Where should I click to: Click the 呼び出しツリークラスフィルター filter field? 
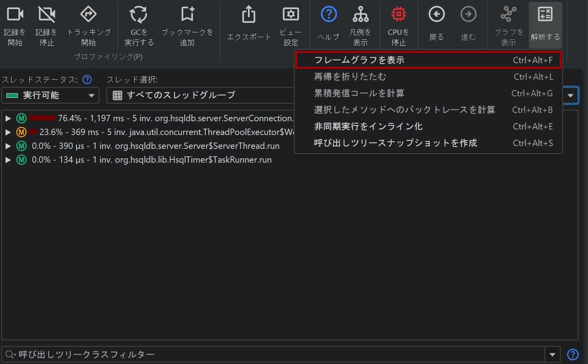pyautogui.click(x=276, y=355)
